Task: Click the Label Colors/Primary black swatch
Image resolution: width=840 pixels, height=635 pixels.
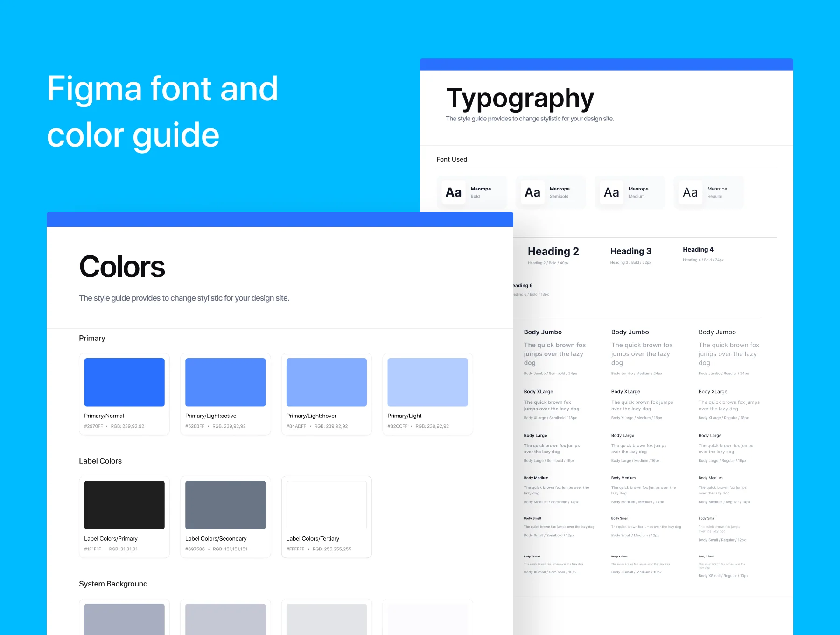Action: [x=124, y=505]
